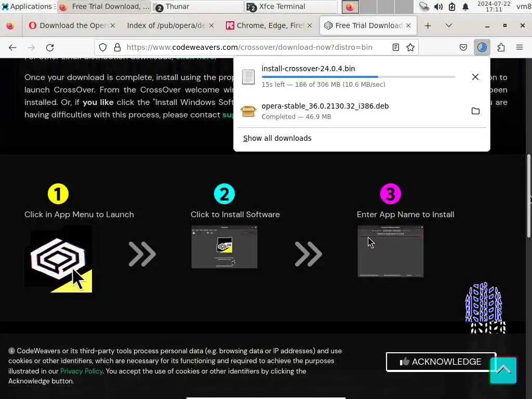Click the padlock site security icon
This screenshot has height=399, width=532.
point(117,47)
